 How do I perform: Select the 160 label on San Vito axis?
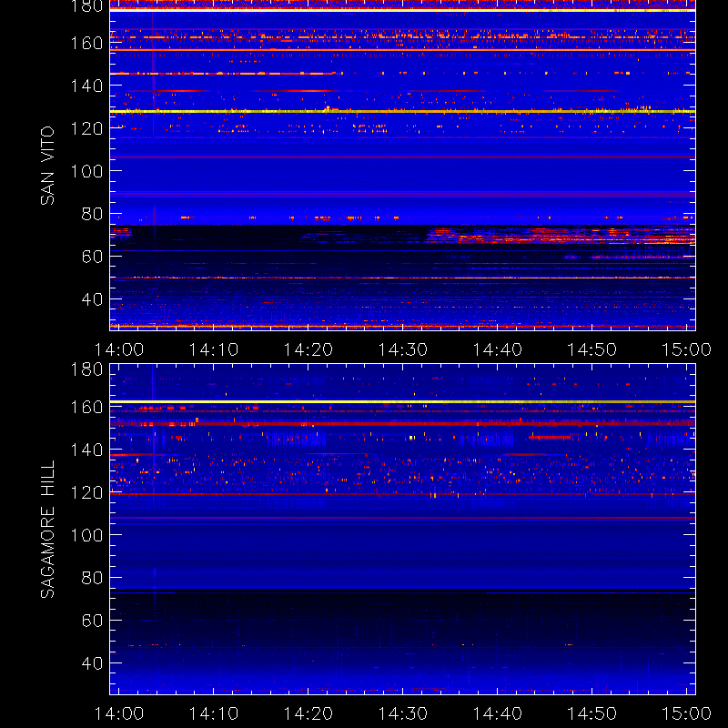86,43
